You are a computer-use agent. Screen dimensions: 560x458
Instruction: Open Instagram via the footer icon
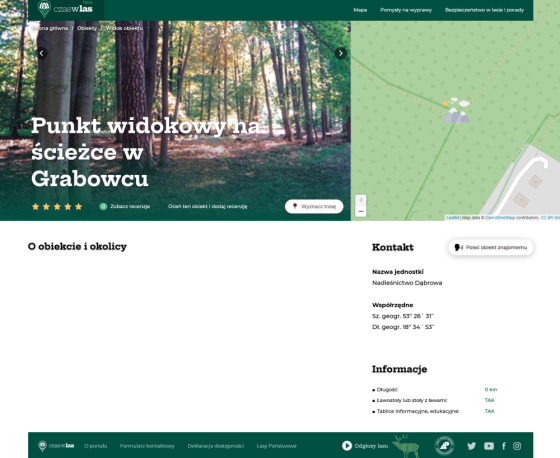(517, 446)
